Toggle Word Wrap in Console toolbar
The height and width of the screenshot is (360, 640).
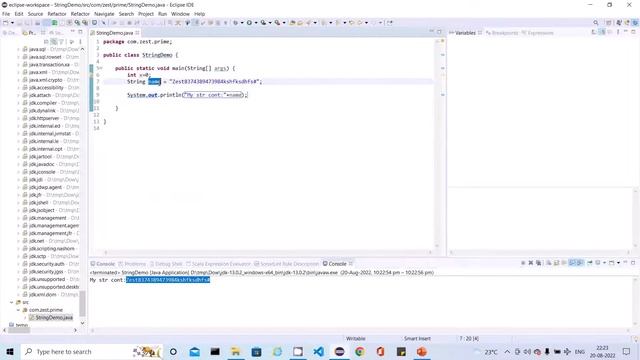(x=564, y=263)
